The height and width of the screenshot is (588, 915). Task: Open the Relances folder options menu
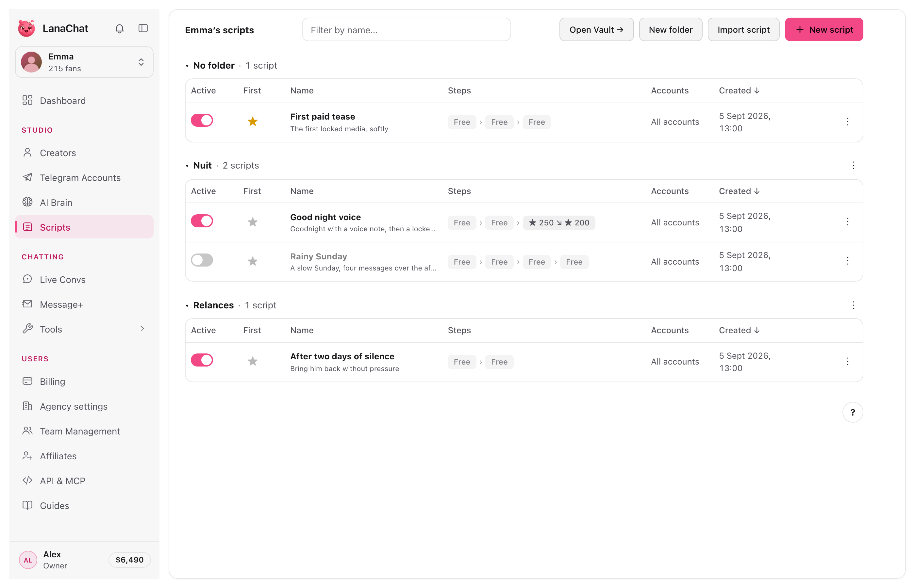point(854,305)
